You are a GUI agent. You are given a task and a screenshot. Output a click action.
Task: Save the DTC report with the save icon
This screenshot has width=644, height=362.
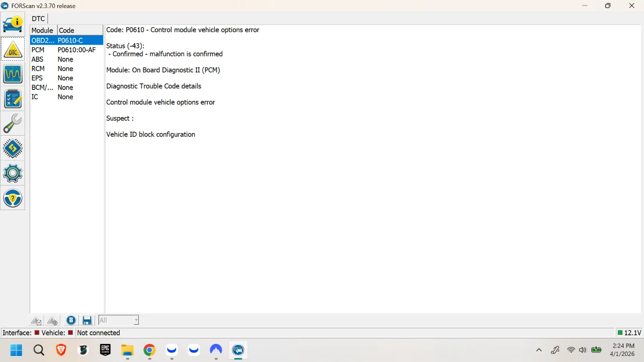(87, 320)
